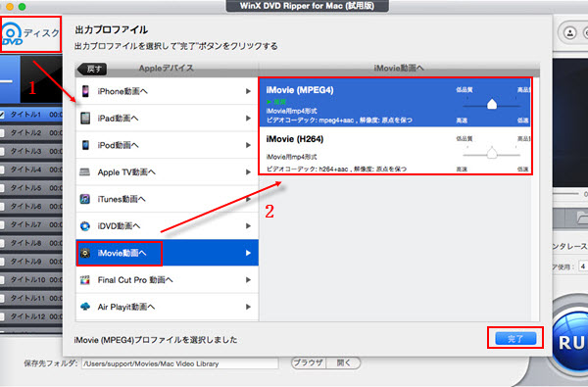Expand the Final Cut Pro 動画へ arrow
Screen dimensions: 588x387
[248, 280]
